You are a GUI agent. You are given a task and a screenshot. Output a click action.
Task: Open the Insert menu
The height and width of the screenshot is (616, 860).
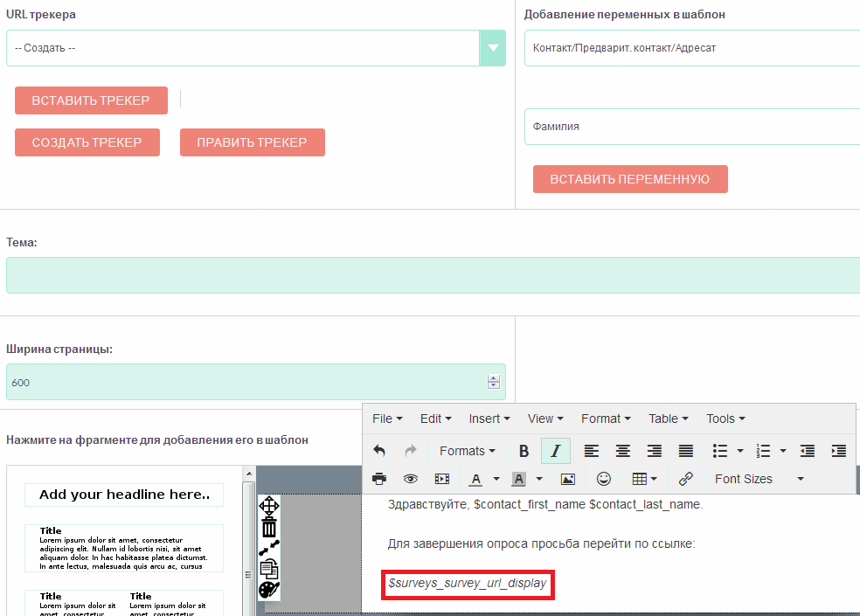point(489,419)
